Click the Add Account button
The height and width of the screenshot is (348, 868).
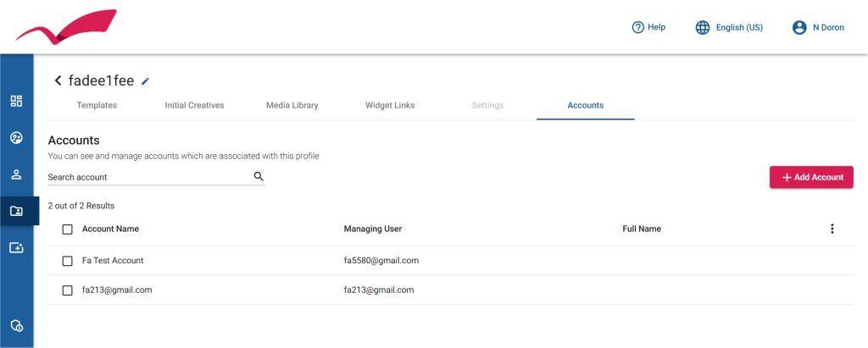click(811, 177)
